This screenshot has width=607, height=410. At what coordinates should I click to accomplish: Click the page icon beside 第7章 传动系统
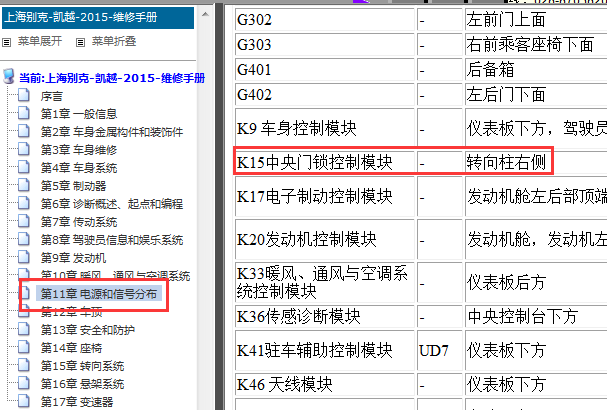(24, 221)
